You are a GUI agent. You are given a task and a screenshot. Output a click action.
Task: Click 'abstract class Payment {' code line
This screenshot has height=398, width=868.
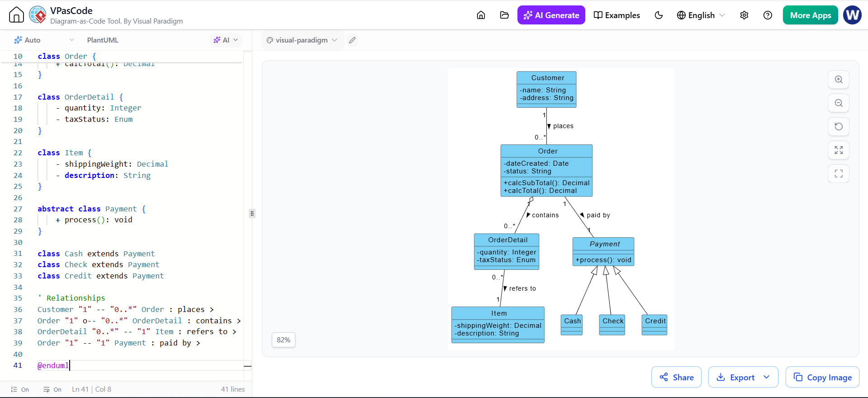pos(91,209)
